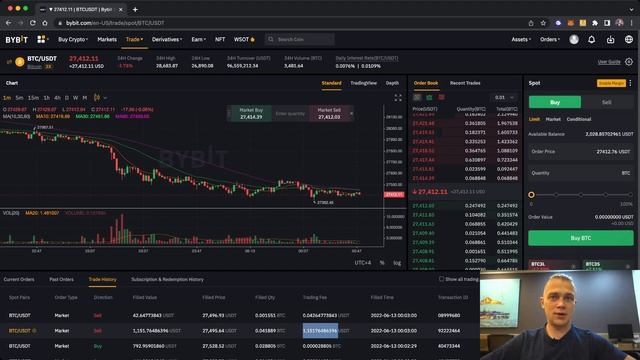Image resolution: width=640 pixels, height=360 pixels.
Task: Switch to the Sell side toggle
Action: pos(607,102)
